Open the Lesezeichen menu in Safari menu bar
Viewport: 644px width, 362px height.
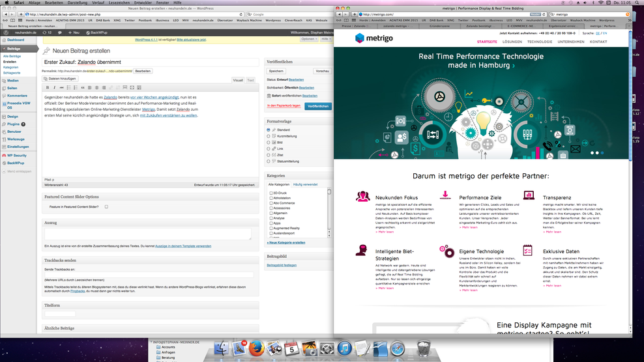click(119, 3)
